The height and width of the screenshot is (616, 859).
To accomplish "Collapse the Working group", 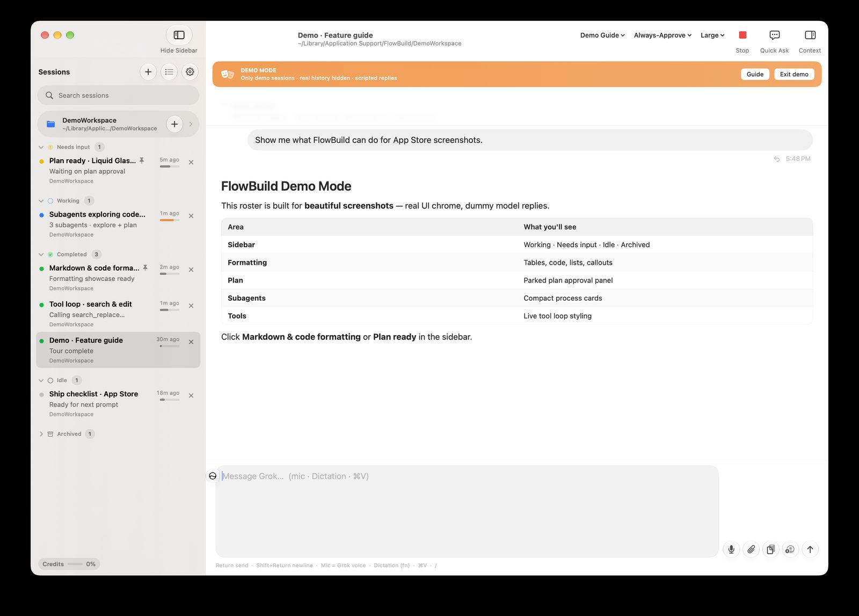I will 41,201.
